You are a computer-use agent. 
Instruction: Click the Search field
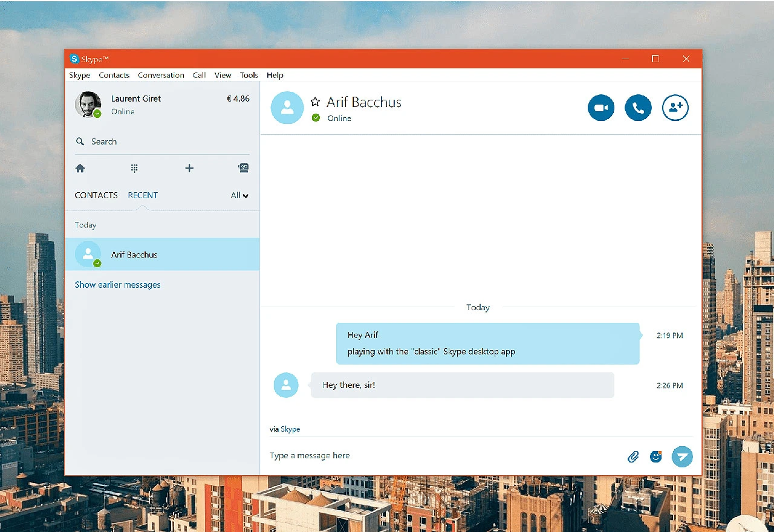point(162,141)
